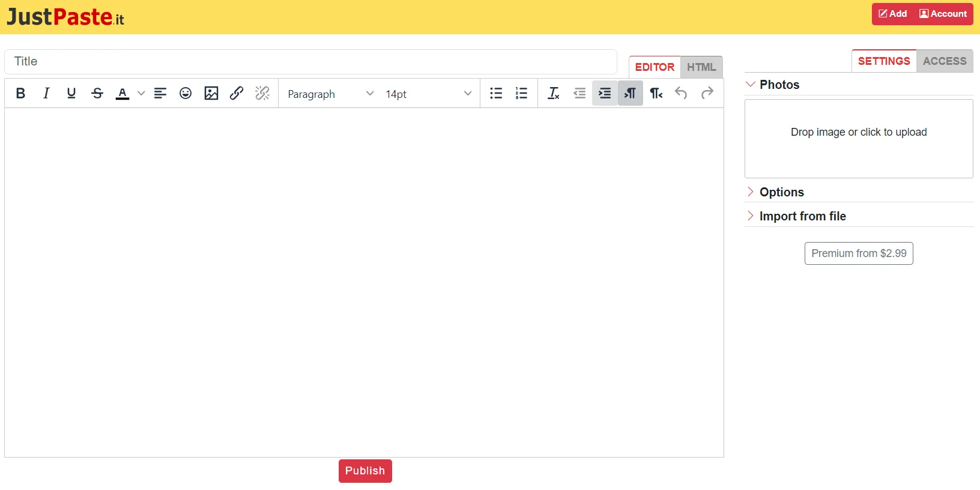This screenshot has height=490, width=980.
Task: Toggle underline formatting
Action: coord(71,93)
